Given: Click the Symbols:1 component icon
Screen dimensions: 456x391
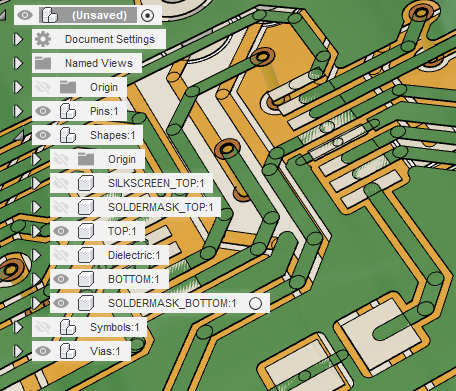Looking at the screenshot, I should [x=68, y=327].
